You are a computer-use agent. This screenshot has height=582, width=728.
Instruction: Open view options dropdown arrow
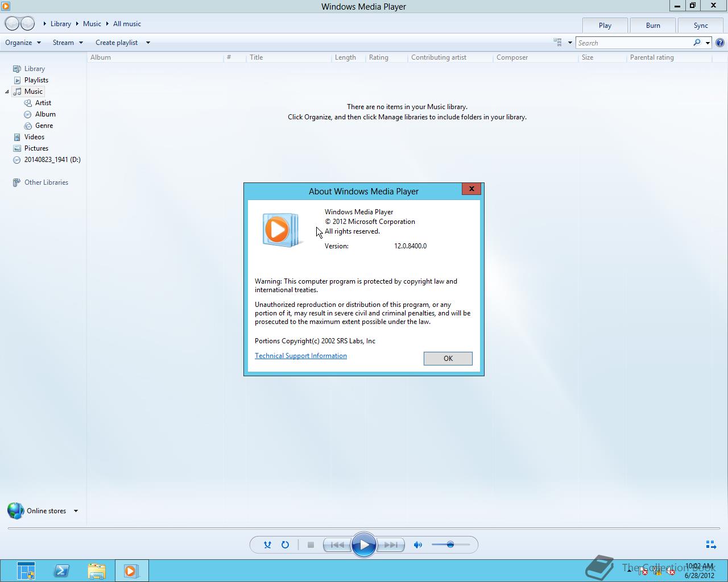click(x=570, y=43)
